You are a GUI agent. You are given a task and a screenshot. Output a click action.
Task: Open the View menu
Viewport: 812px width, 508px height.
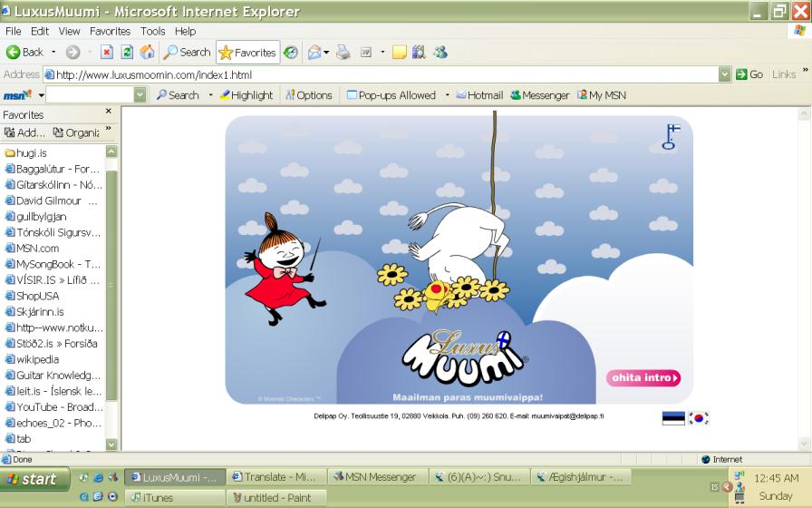point(69,31)
